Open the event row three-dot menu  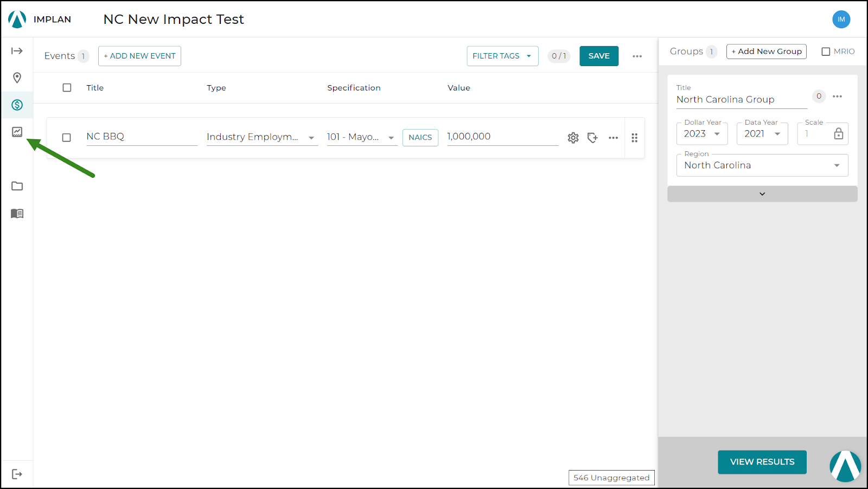[613, 138]
